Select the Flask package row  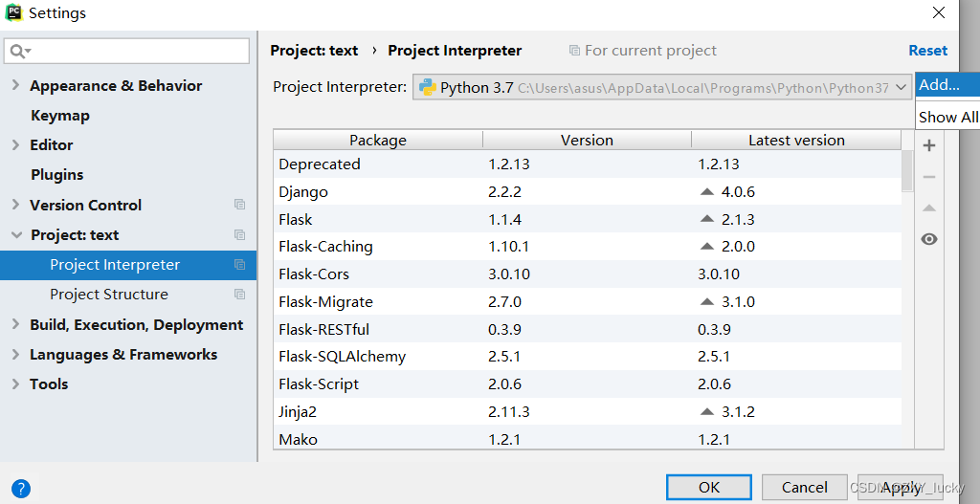588,219
